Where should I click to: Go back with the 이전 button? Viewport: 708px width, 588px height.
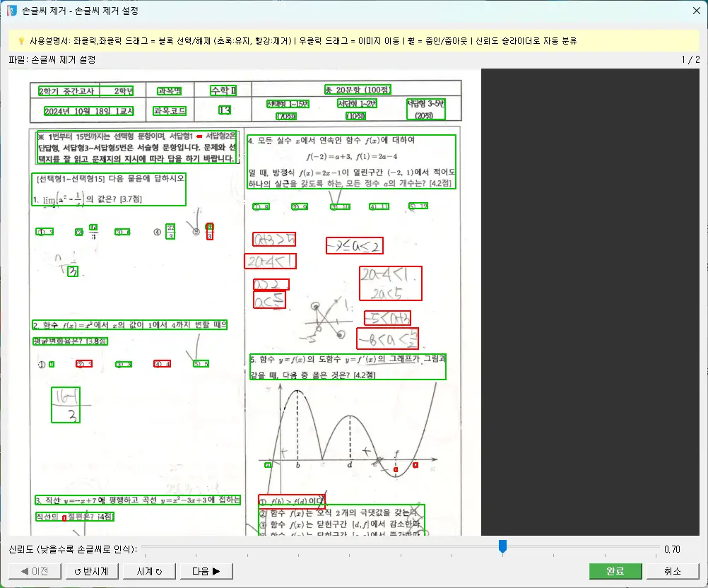click(34, 571)
